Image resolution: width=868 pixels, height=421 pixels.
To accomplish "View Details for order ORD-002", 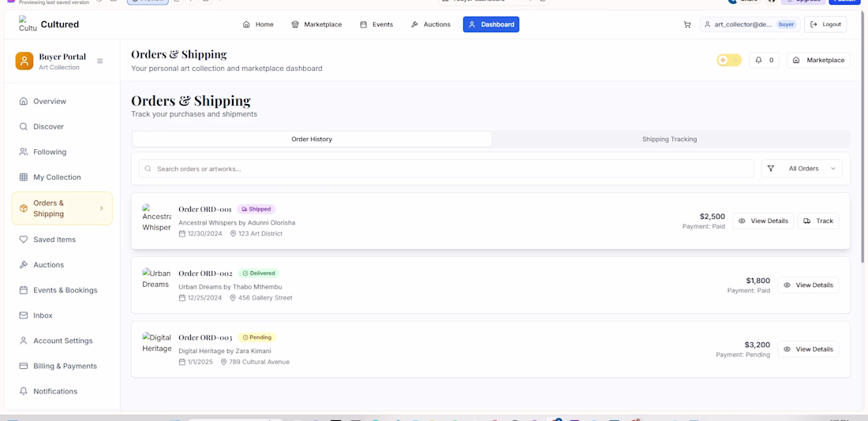I will coord(808,285).
